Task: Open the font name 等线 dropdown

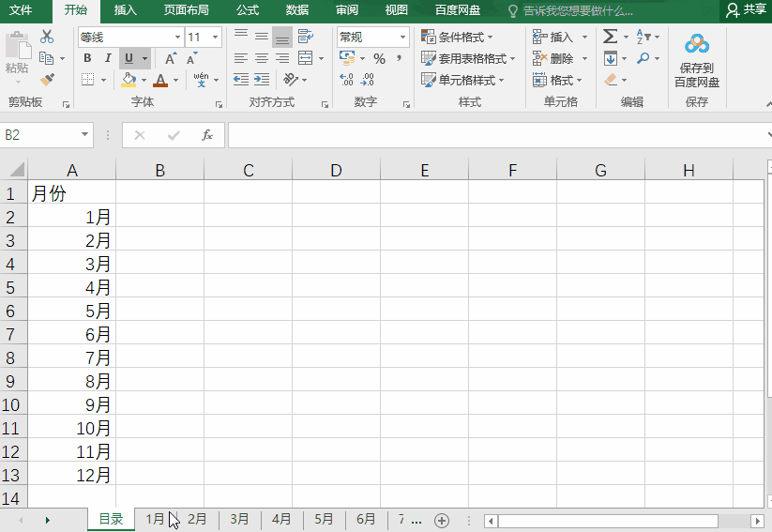Action: coord(177,37)
